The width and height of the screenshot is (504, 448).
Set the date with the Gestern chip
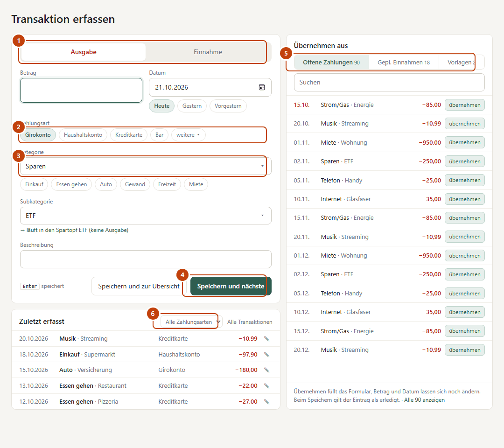(192, 106)
